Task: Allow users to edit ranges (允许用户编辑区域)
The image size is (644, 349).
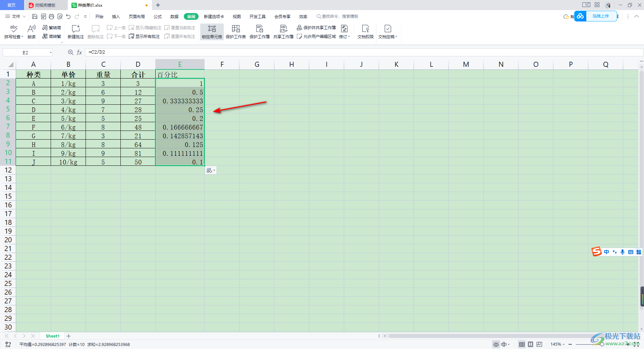Action: pos(316,36)
